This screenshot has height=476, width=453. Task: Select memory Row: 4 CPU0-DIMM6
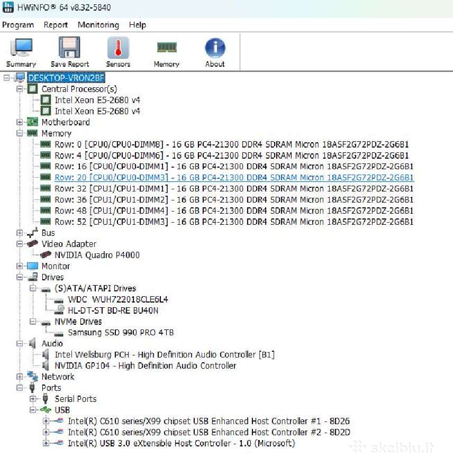pos(231,155)
